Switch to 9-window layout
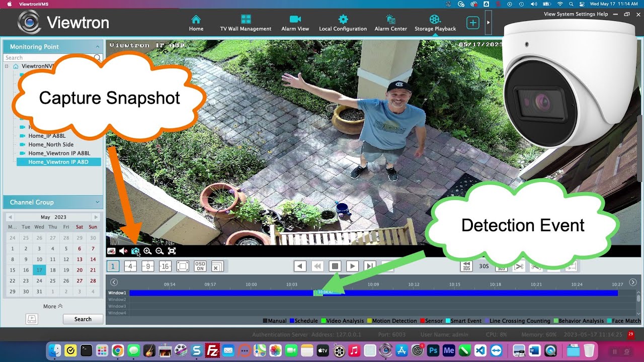The image size is (644, 362). (148, 266)
